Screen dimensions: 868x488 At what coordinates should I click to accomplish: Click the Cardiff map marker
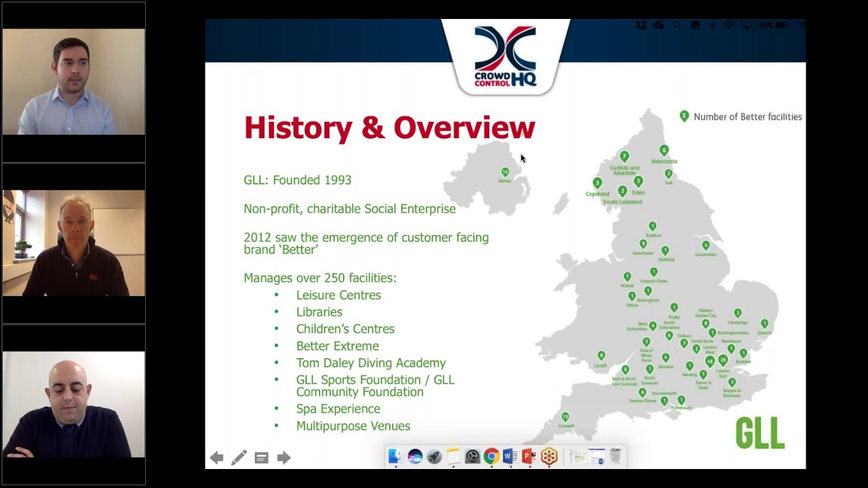[601, 356]
